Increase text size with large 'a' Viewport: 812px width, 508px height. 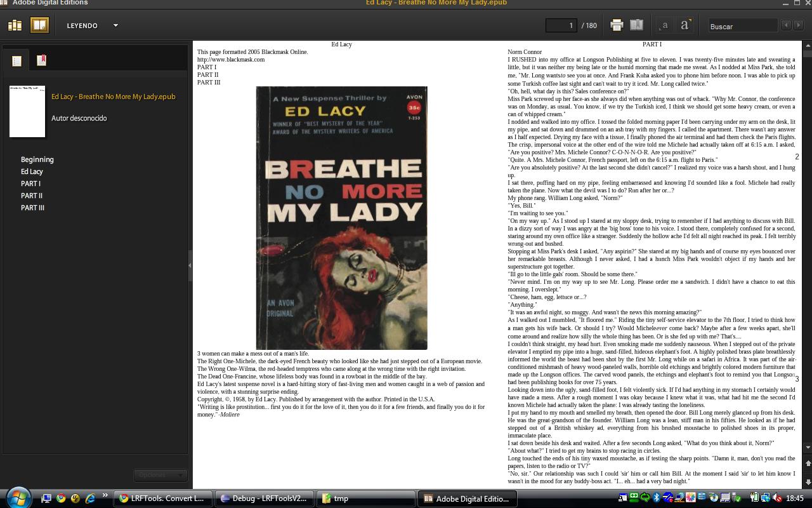pyautogui.click(x=685, y=25)
